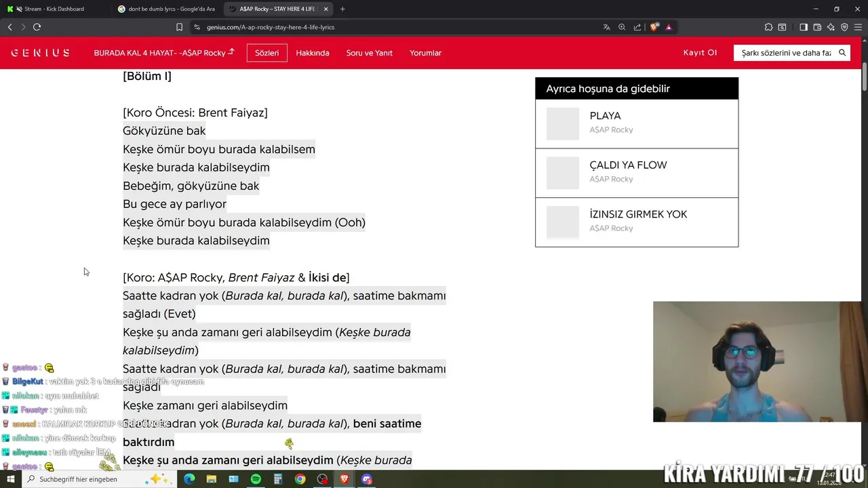868x488 pixels.
Task: Open the Yorumlar section
Action: click(x=426, y=53)
